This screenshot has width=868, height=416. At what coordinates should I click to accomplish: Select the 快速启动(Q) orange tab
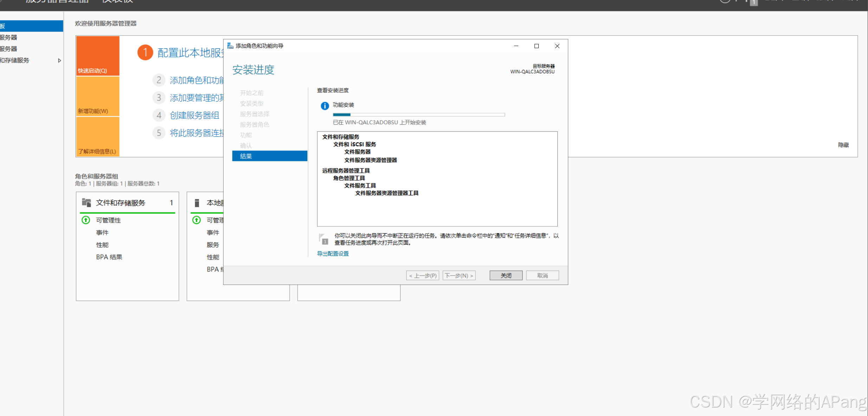click(98, 56)
